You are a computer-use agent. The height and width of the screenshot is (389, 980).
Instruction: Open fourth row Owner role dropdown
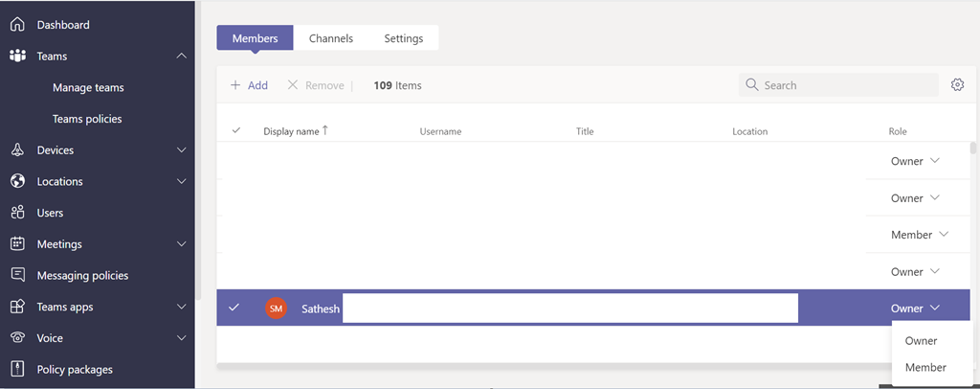tap(915, 271)
